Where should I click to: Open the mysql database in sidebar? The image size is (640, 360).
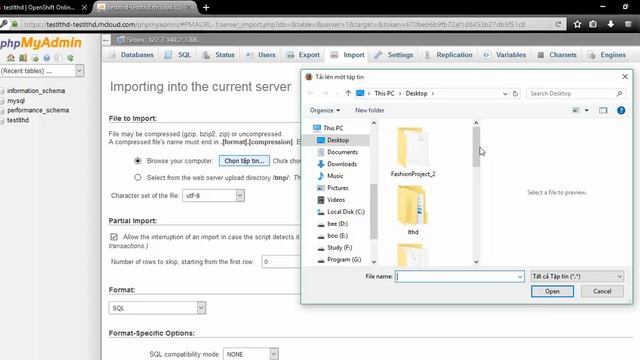(16, 100)
